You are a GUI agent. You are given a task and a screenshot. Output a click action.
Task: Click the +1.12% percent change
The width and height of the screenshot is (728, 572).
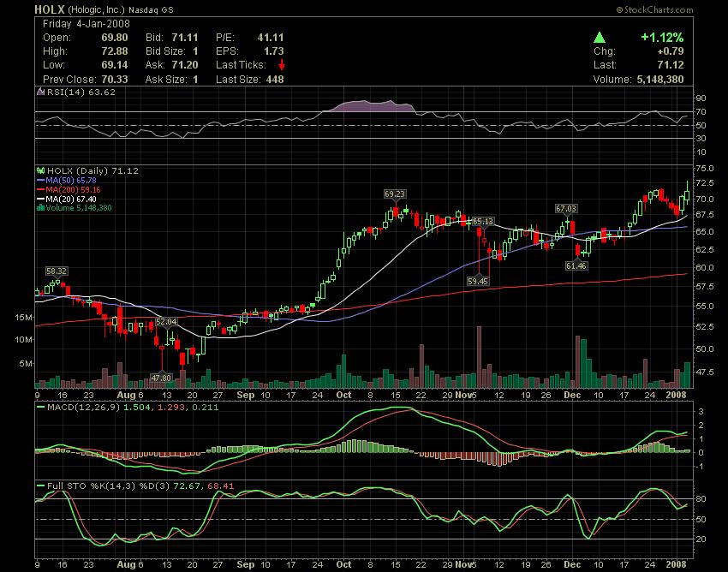tap(662, 37)
